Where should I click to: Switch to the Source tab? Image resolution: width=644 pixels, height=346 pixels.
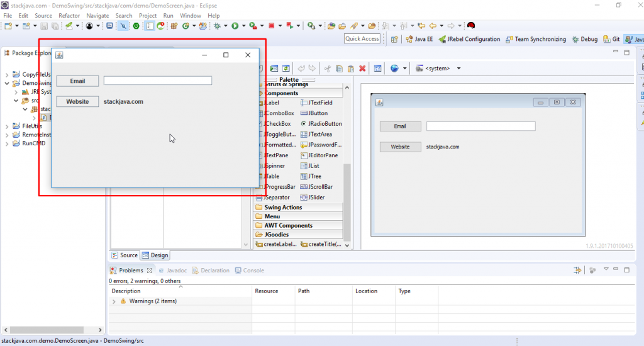(125, 255)
